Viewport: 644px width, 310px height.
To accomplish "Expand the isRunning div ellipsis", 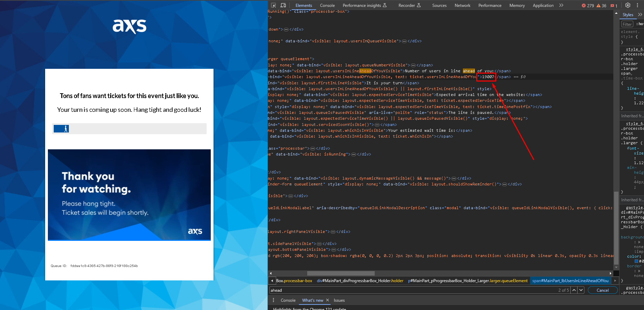I will [354, 154].
